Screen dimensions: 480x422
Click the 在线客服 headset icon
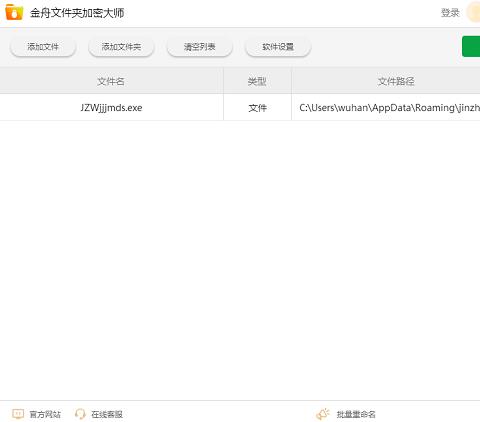pos(80,414)
